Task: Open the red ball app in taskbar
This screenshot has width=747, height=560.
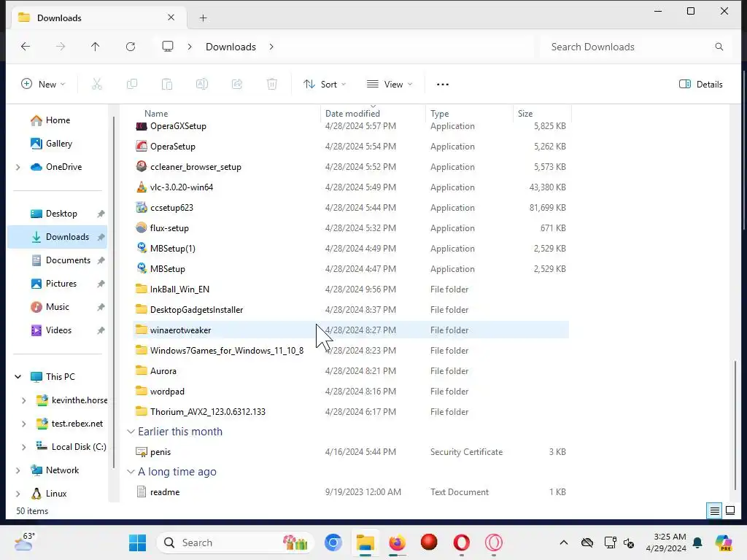Action: tap(429, 542)
